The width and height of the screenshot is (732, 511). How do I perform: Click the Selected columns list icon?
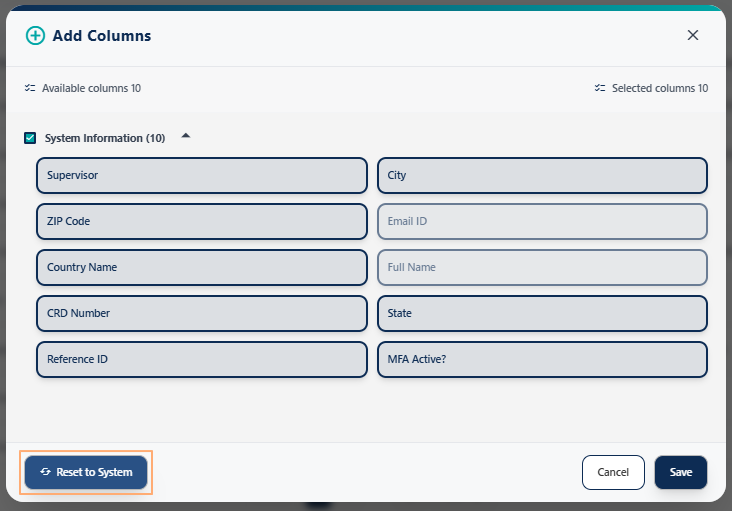click(600, 88)
